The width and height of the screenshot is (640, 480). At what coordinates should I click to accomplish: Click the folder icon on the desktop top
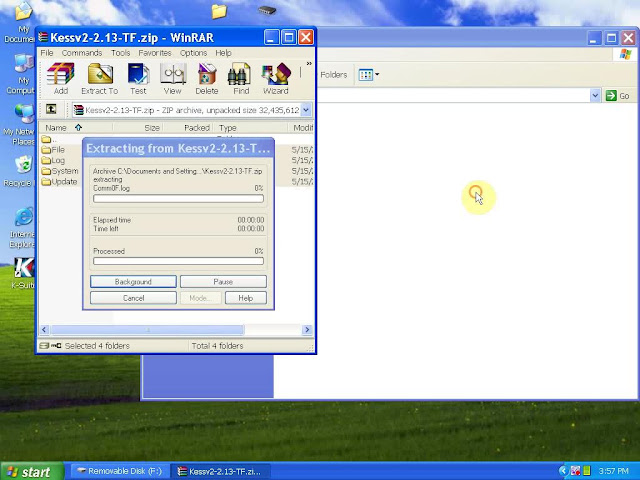click(219, 11)
